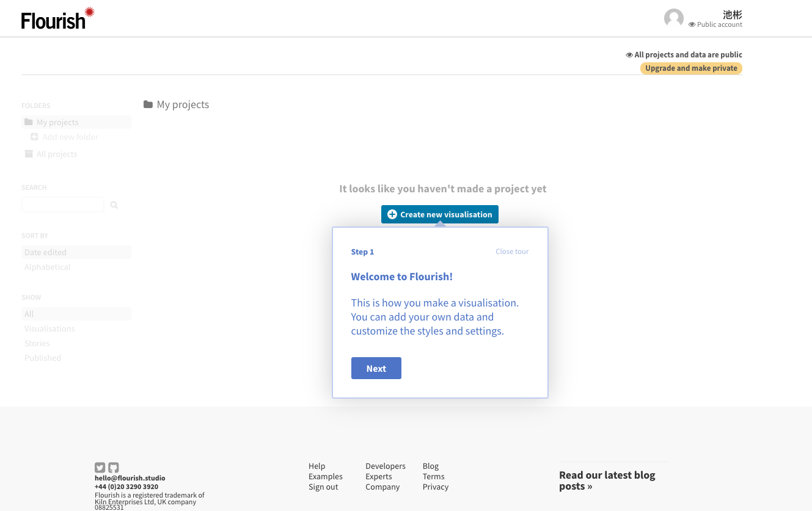Click hello@flourish.studio email address
The width and height of the screenshot is (812, 511).
pyautogui.click(x=130, y=478)
